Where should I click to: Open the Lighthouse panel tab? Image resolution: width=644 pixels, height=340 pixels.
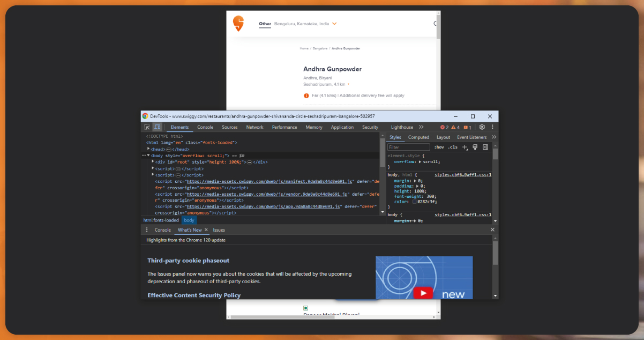(402, 127)
